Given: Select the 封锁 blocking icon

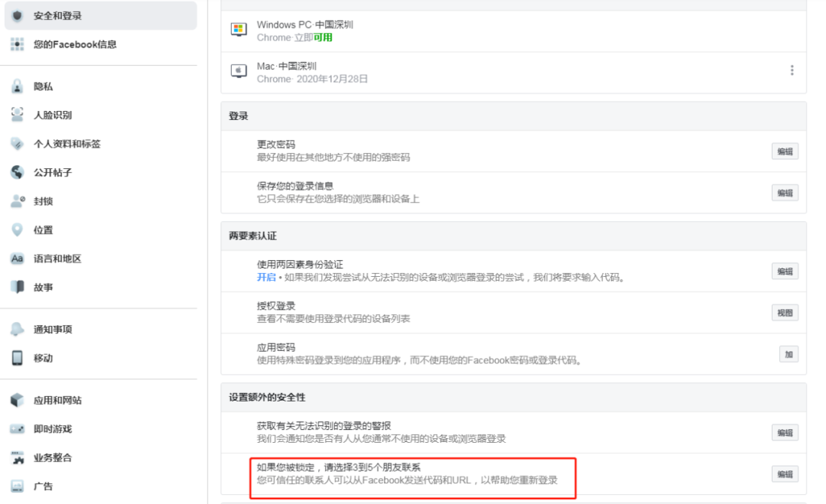Looking at the screenshot, I should [17, 201].
